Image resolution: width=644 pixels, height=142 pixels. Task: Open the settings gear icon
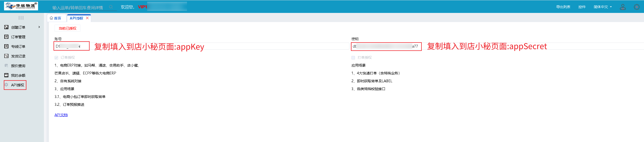(637, 7)
